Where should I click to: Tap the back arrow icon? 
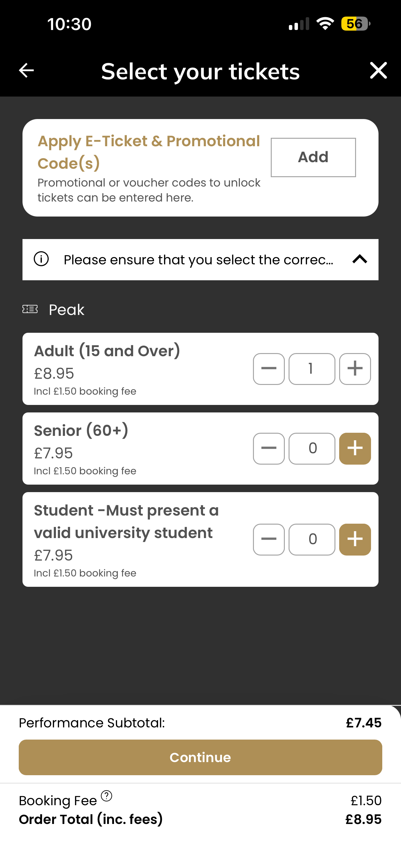pos(26,70)
